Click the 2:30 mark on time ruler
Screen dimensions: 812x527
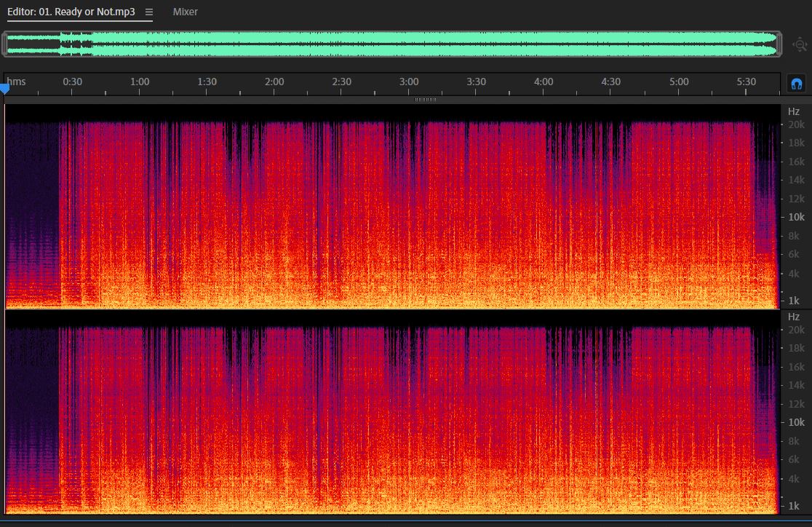pyautogui.click(x=342, y=82)
